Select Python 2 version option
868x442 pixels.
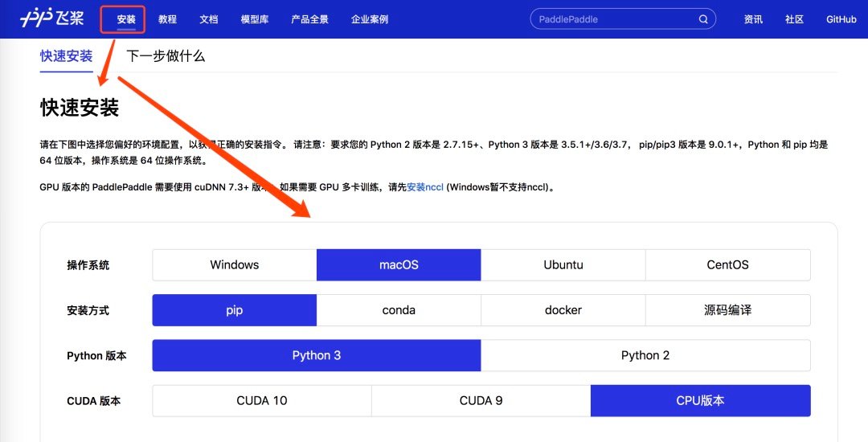coord(645,355)
